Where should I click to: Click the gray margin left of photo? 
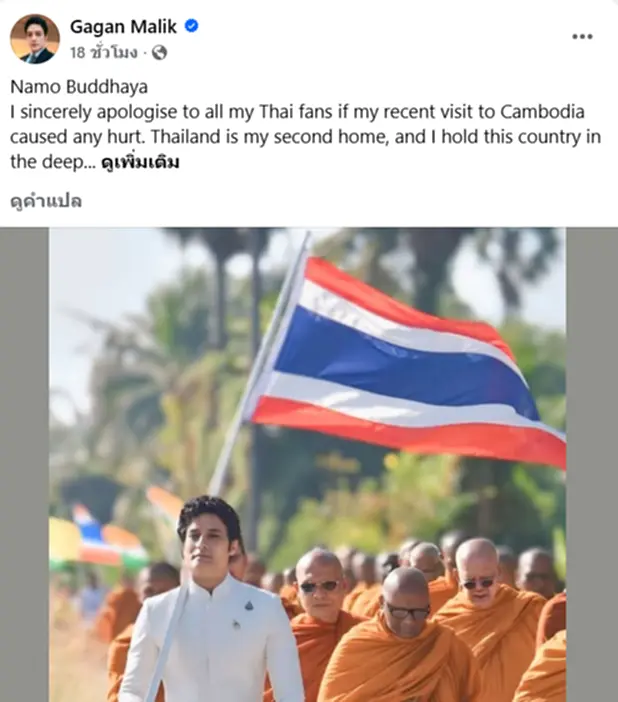24,465
